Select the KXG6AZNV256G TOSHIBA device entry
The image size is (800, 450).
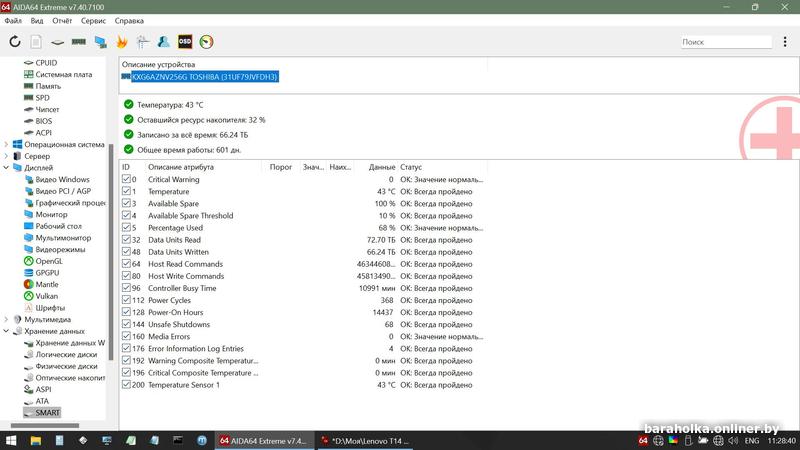tap(204, 77)
